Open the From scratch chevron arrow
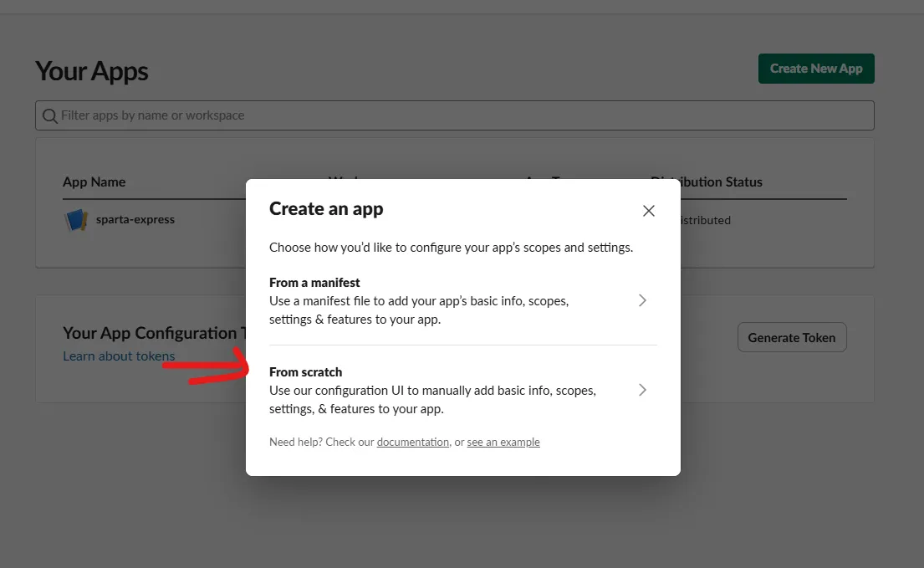Screen dimensions: 924x568 (x=642, y=390)
